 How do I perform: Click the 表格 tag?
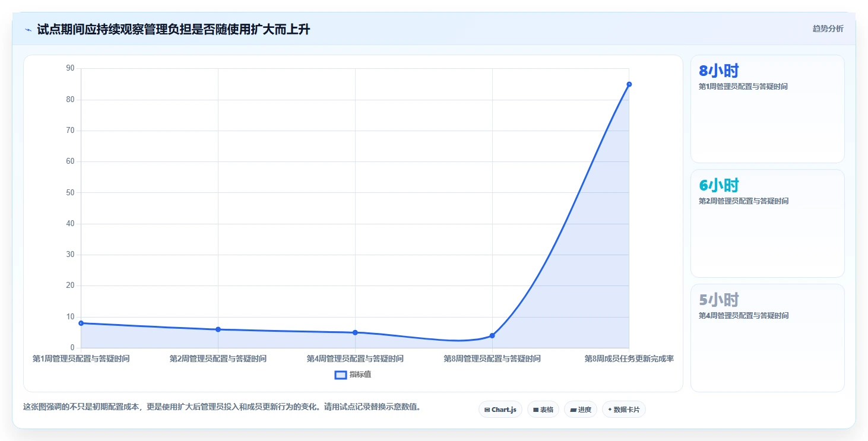point(543,410)
